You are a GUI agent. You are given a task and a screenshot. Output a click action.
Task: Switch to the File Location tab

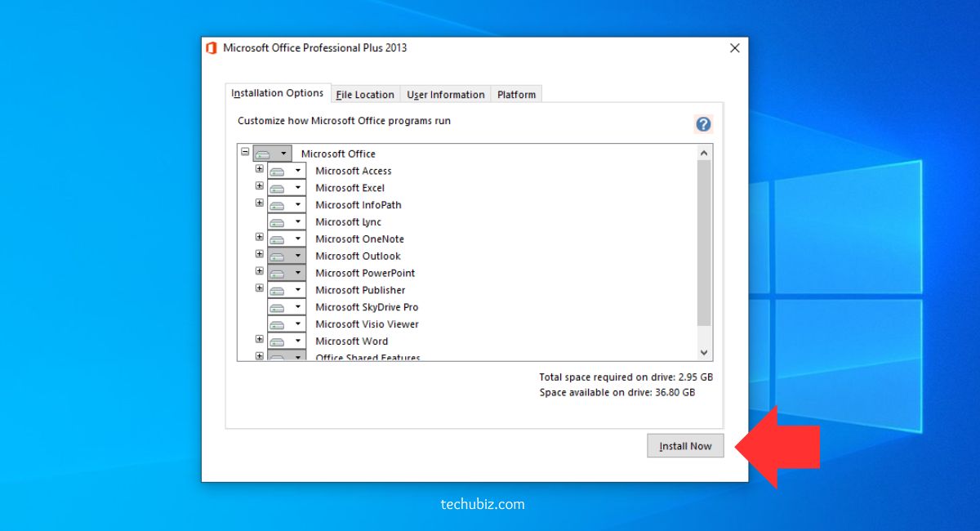click(365, 95)
